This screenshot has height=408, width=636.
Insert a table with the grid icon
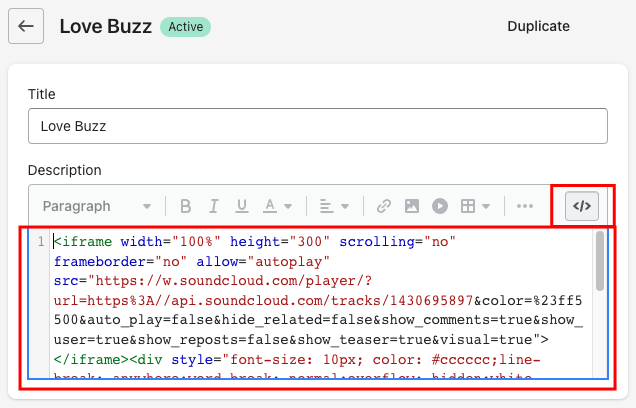point(468,206)
